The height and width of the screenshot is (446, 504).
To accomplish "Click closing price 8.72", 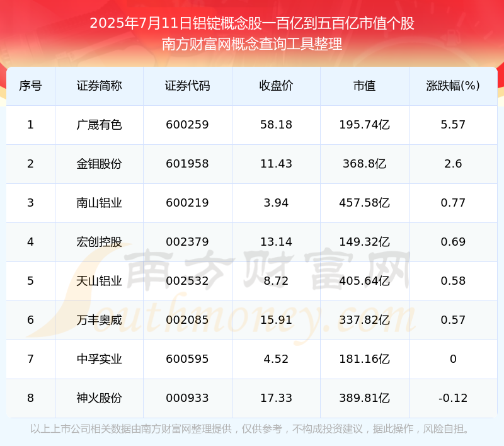I will (x=276, y=281).
